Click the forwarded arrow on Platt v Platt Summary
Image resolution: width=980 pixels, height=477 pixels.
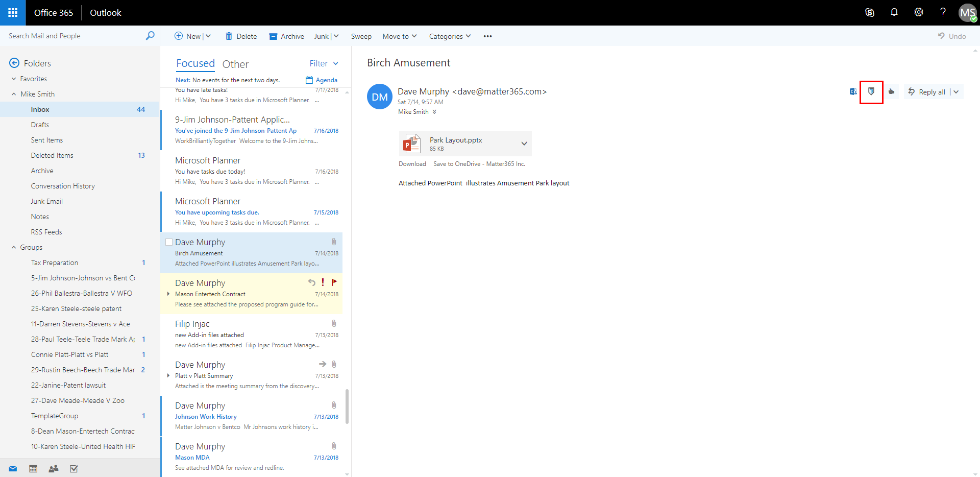tap(323, 364)
